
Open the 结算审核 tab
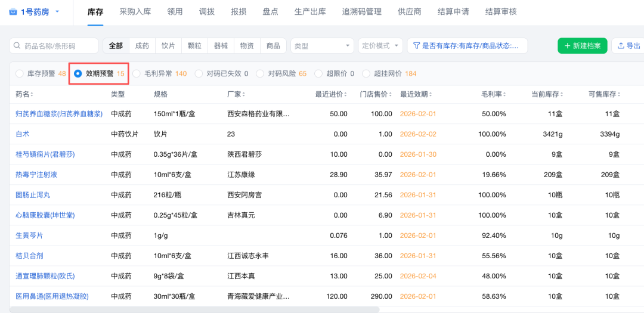[501, 12]
